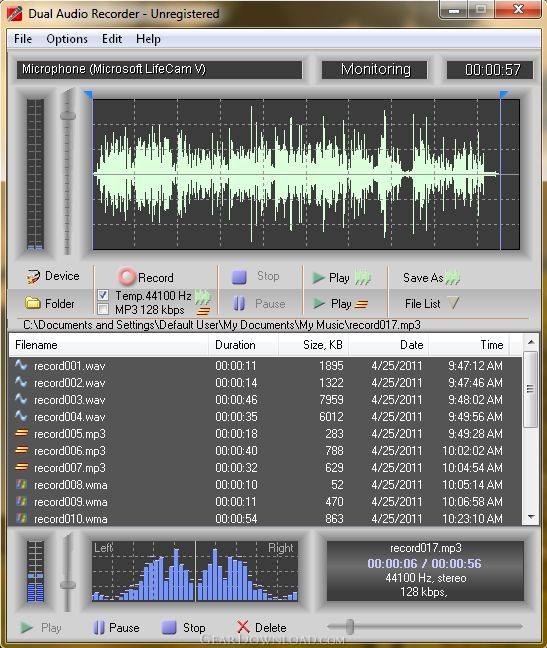
Task: Enable the MP3 128 kbps checkbox
Action: coord(103,309)
